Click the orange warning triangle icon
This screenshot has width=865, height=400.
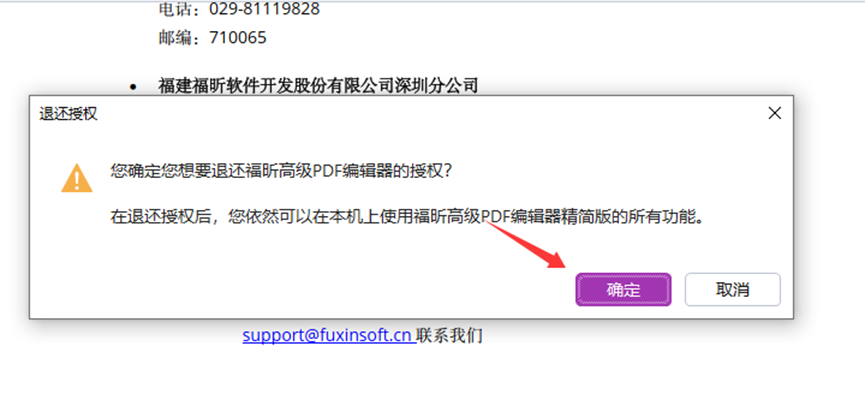click(77, 178)
